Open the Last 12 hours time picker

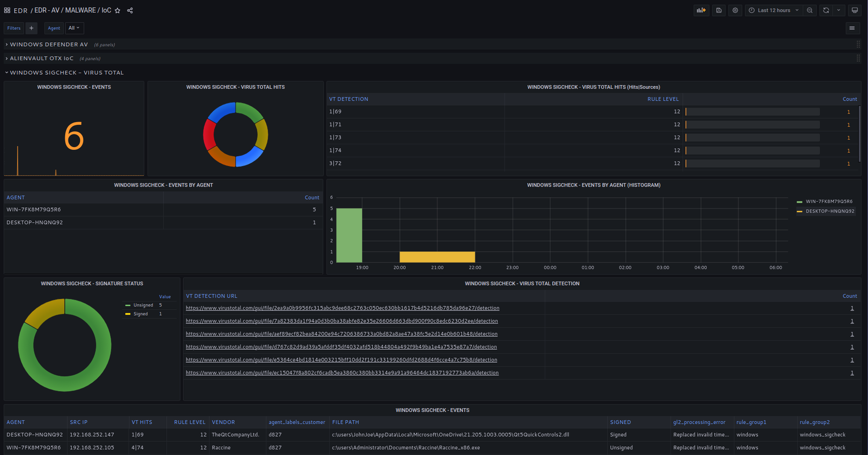[x=774, y=10]
